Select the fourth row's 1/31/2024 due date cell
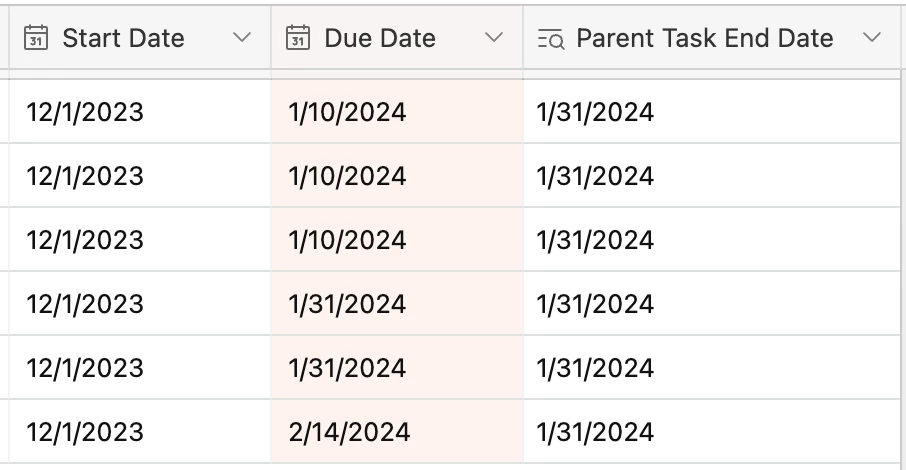This screenshot has height=470, width=906. pyautogui.click(x=397, y=304)
